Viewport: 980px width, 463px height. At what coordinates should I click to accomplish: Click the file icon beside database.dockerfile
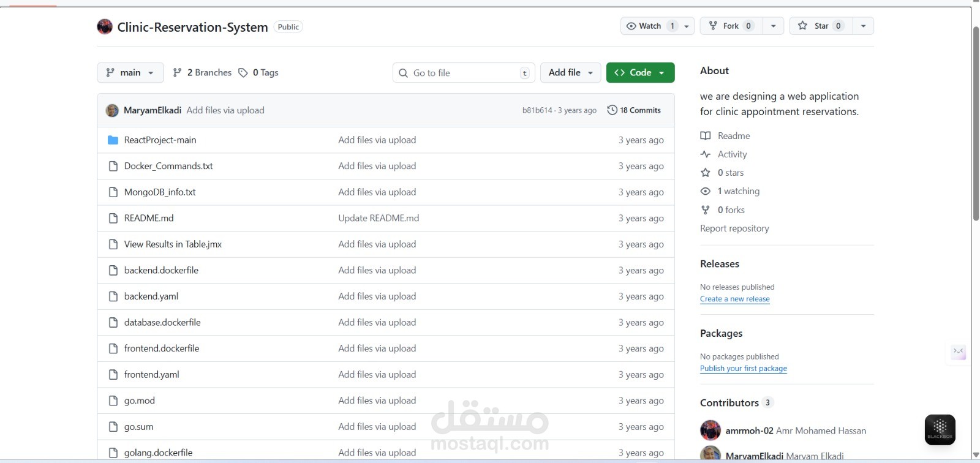pyautogui.click(x=113, y=322)
